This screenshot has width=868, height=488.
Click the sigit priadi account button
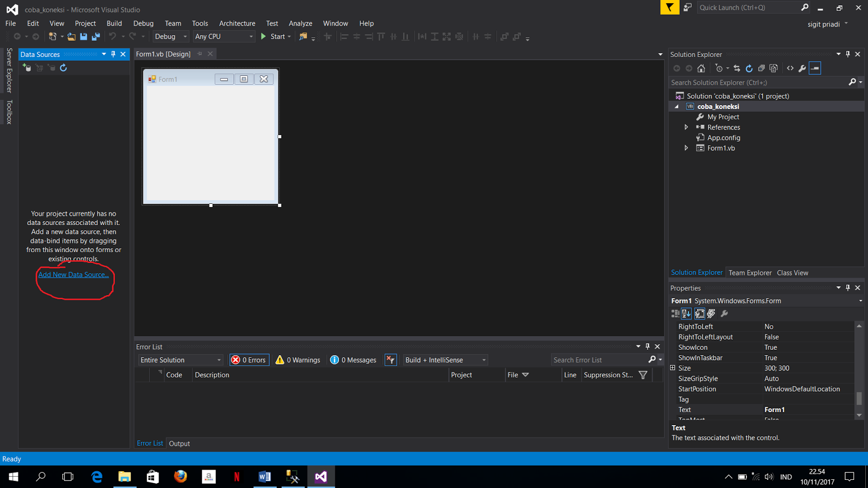827,24
